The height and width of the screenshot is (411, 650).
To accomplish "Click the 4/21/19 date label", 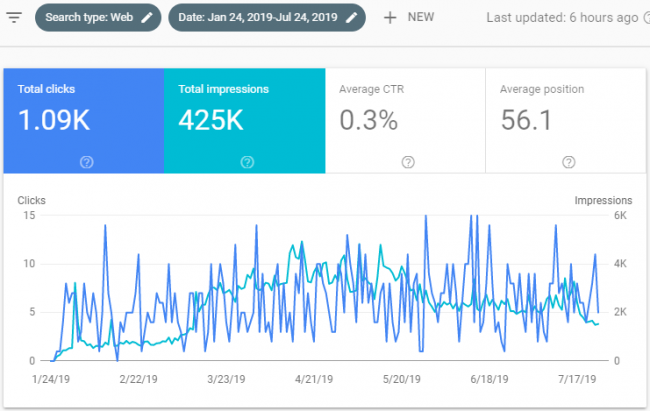I will [314, 379].
